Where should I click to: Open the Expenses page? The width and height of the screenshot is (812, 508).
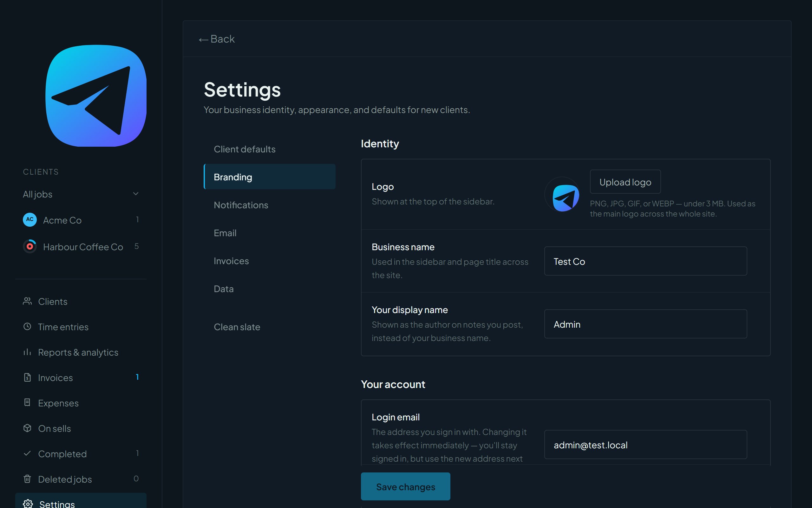81,403
